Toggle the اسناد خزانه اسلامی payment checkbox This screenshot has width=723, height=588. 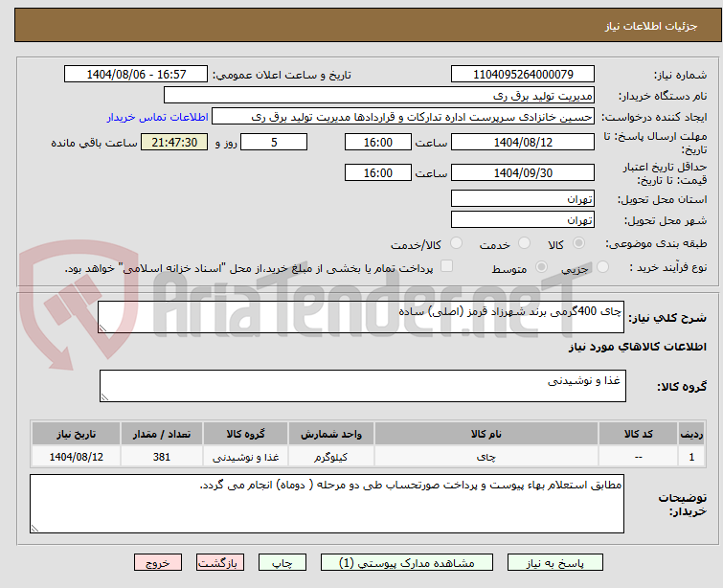(446, 266)
